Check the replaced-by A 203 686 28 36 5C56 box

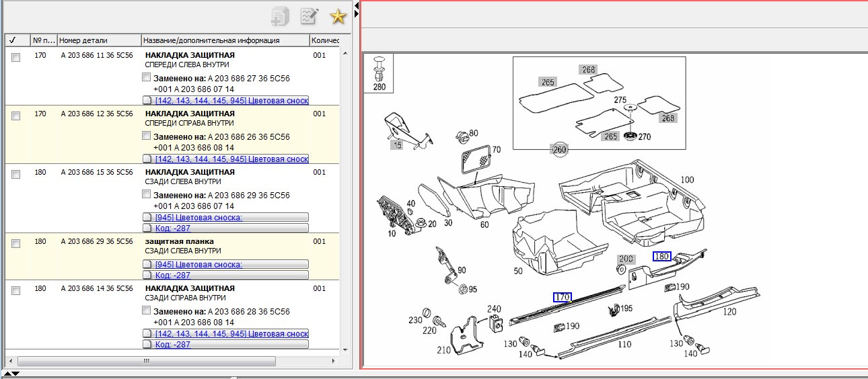point(147,311)
